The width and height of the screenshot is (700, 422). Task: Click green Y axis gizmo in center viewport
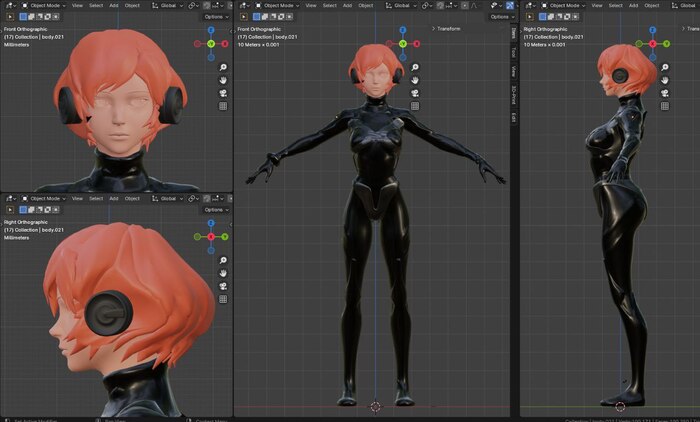tap(403, 44)
